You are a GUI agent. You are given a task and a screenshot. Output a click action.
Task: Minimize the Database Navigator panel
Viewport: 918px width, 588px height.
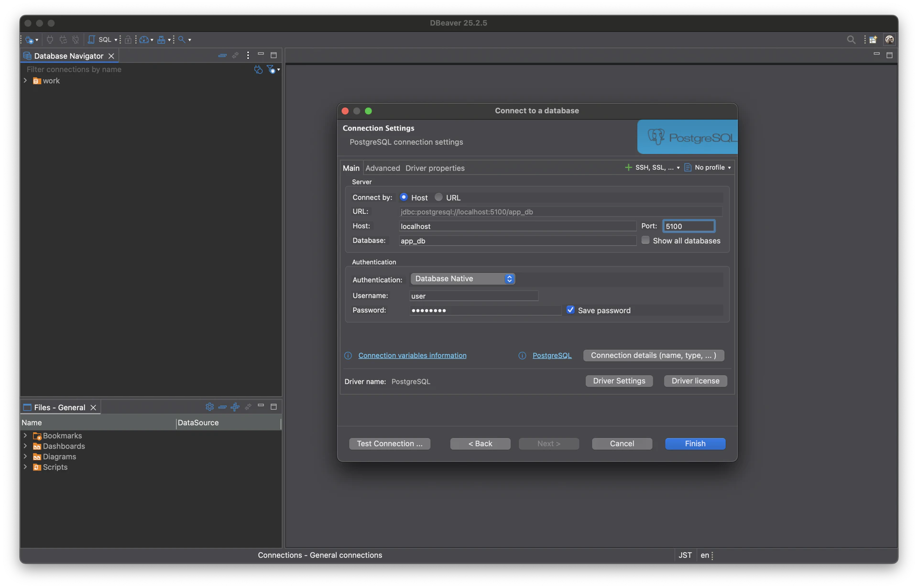[261, 54]
